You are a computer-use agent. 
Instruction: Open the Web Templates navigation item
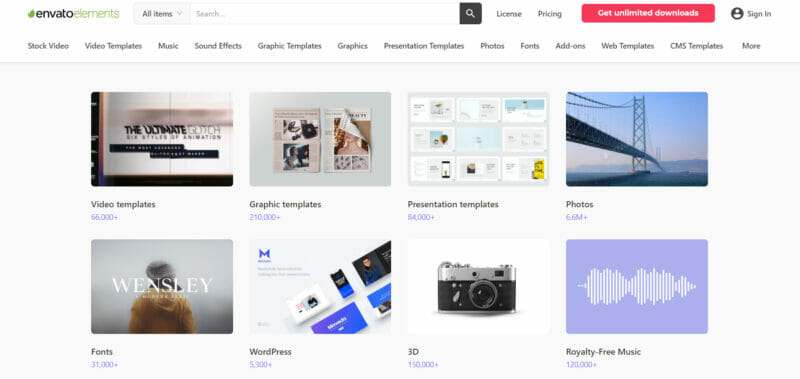coord(628,46)
